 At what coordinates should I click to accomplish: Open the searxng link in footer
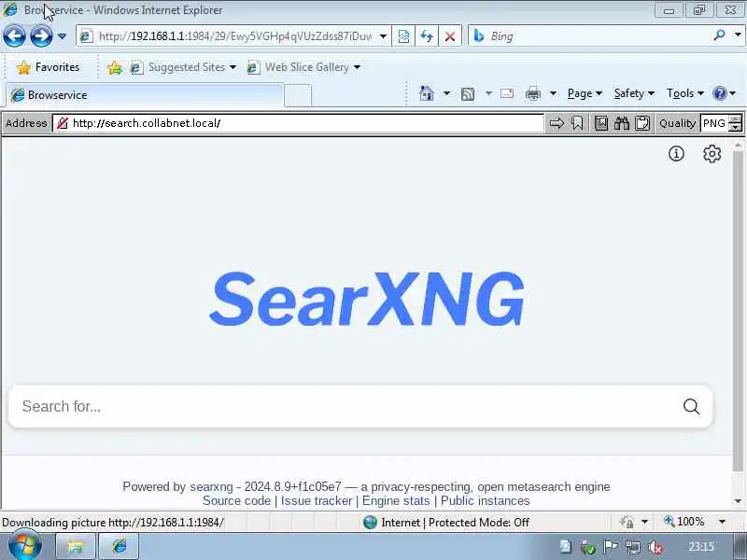[x=211, y=486]
